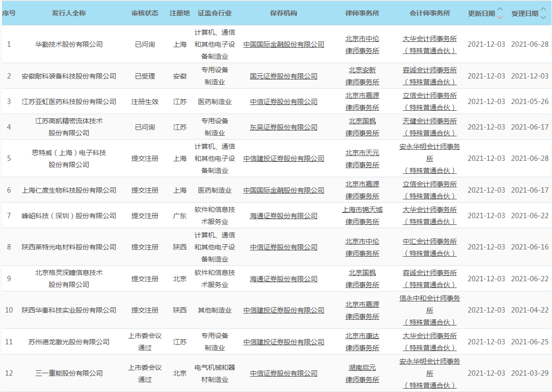Select issuer 三一重能股份有限公司
Screen dimensions: 552x392
point(69,373)
